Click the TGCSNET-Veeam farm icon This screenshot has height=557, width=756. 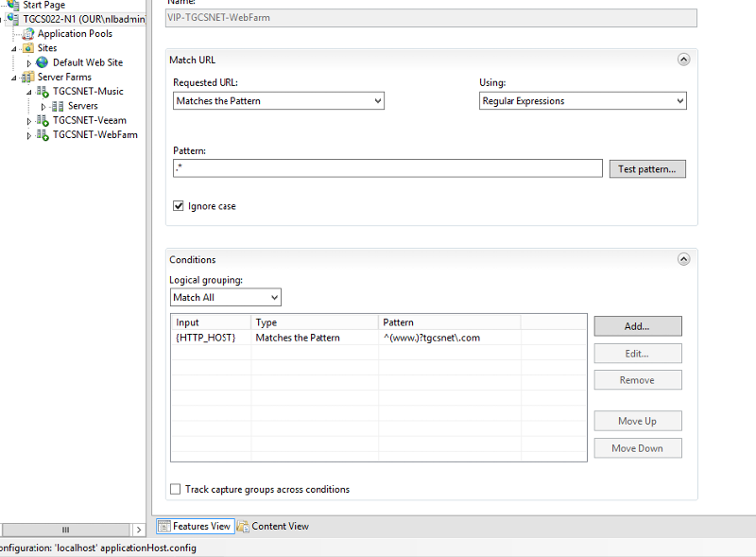tap(43, 121)
